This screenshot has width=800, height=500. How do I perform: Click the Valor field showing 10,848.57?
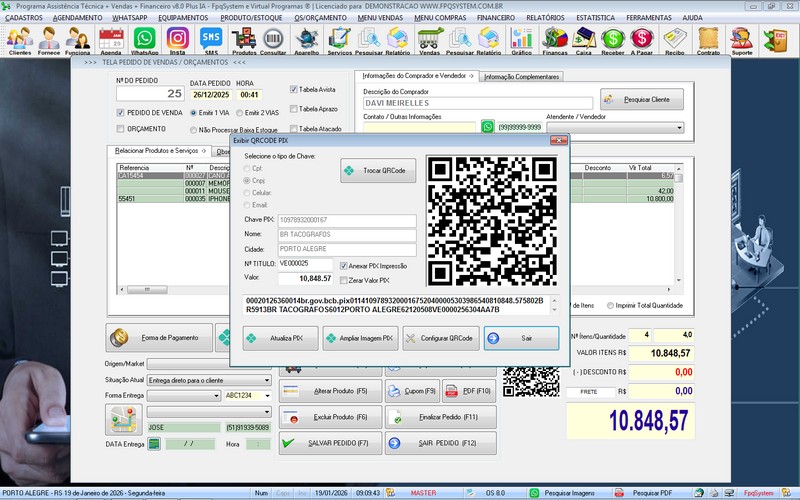pos(305,279)
